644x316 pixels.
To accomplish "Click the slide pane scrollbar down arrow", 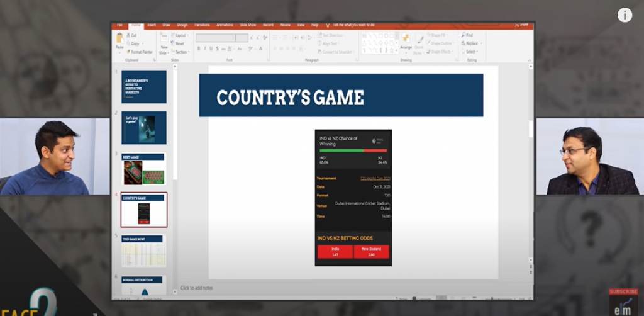I will [x=531, y=260].
